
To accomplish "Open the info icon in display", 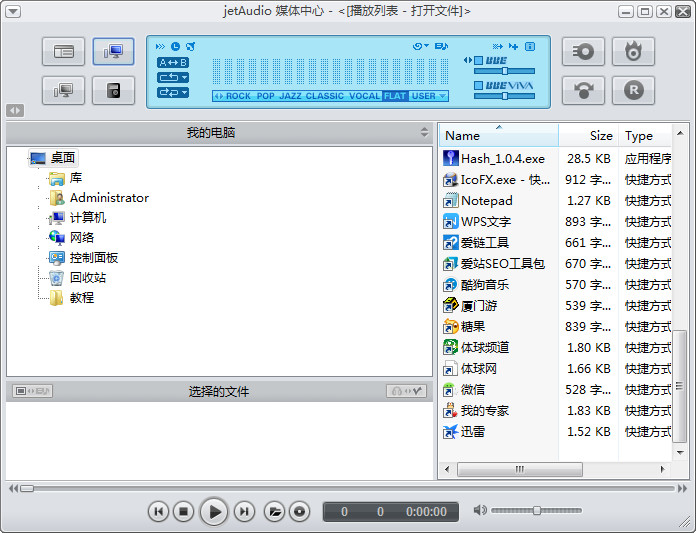I will pyautogui.click(x=530, y=46).
